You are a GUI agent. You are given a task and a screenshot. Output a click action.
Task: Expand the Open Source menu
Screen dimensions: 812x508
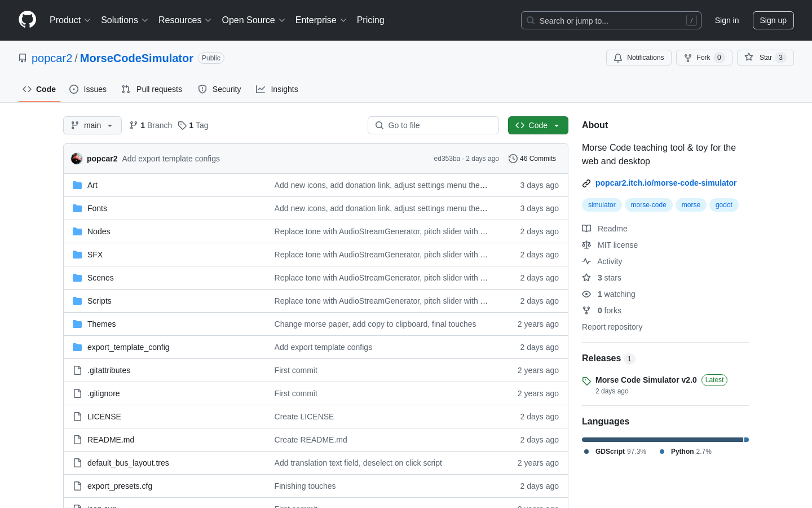[254, 20]
